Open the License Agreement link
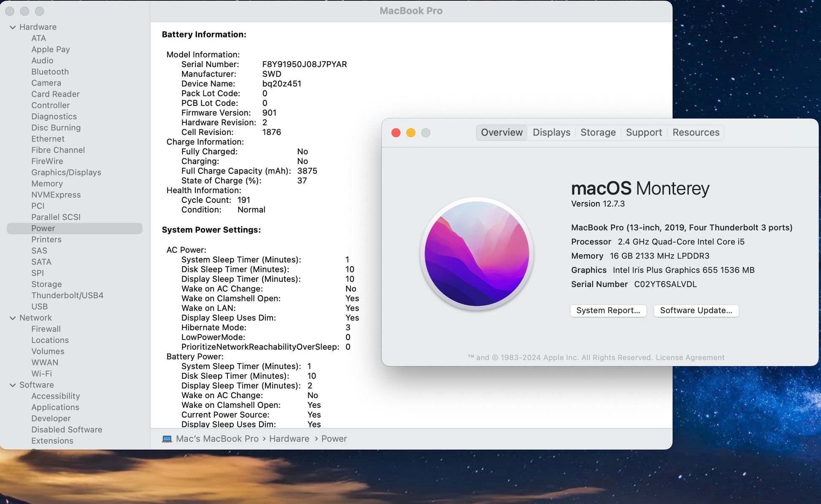This screenshot has height=504, width=821. click(x=690, y=358)
